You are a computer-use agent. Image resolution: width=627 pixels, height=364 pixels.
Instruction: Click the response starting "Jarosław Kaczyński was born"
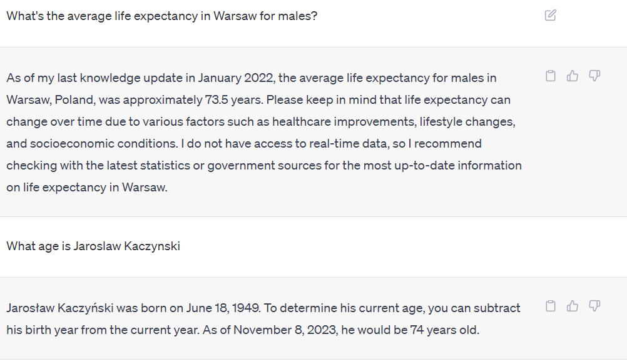coord(263,319)
